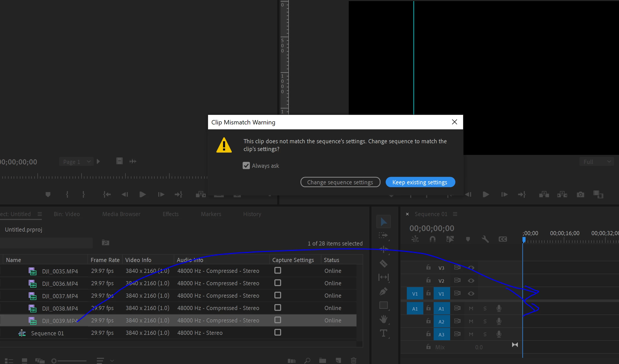Viewport: 619px width, 364px height.
Task: Switch to the Media Browser tab
Action: tap(121, 214)
